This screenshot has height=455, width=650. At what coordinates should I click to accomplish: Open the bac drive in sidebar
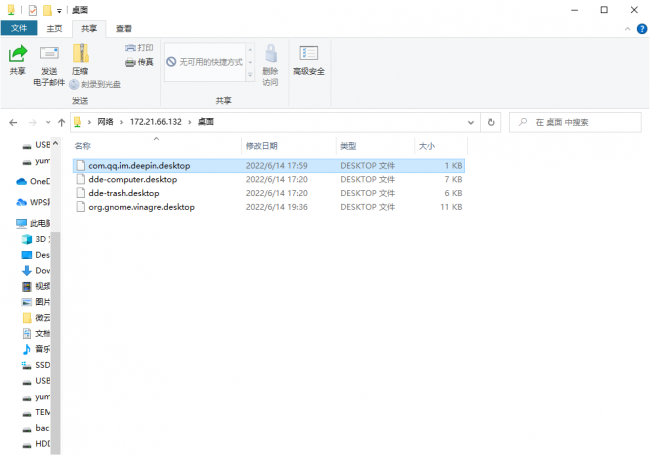(36, 428)
